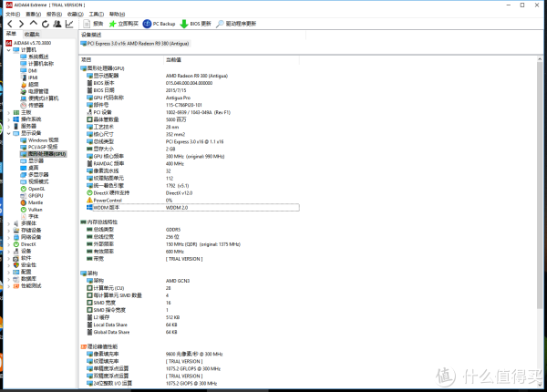
Task: Collapse the 显示设备 display node
Action: 9,133
